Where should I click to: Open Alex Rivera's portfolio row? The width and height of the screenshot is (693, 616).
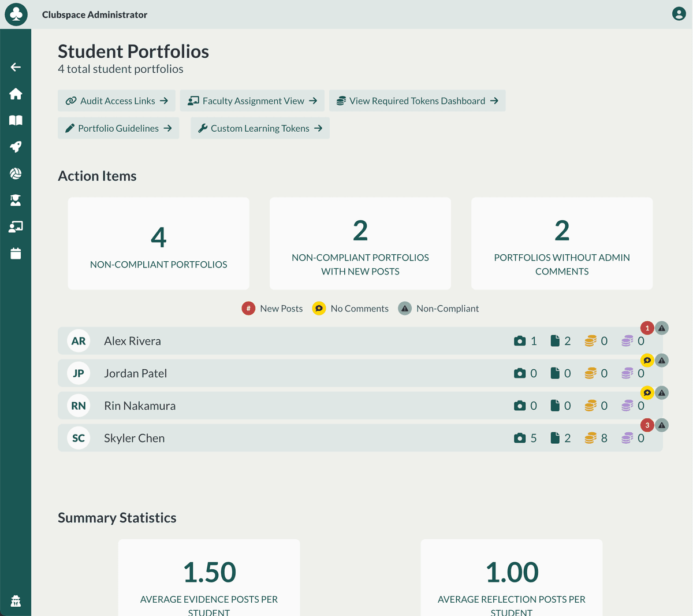click(360, 341)
